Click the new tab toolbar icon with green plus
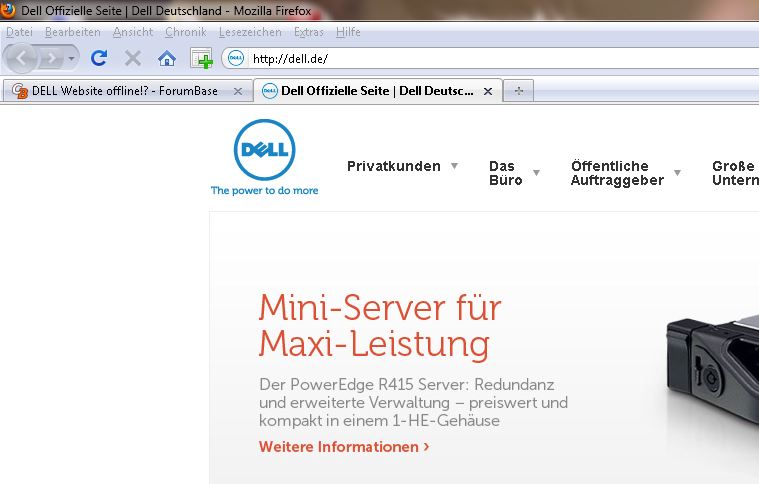This screenshot has width=759, height=484. (x=201, y=59)
